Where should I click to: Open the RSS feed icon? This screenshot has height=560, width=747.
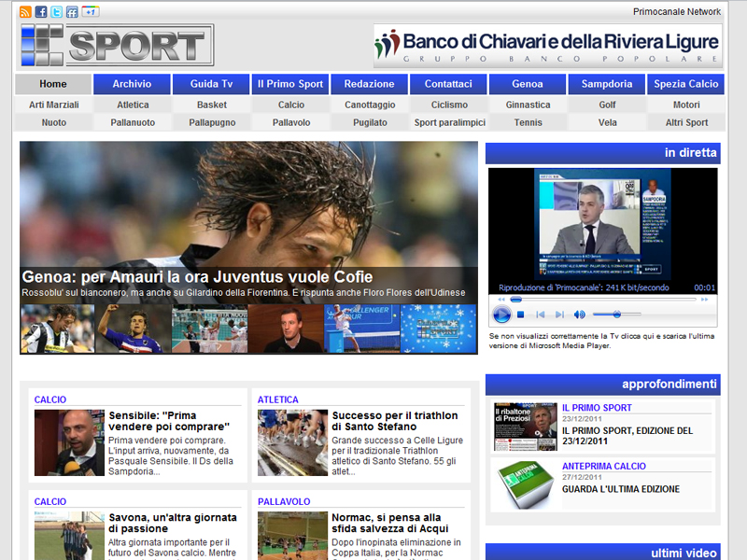[25, 12]
